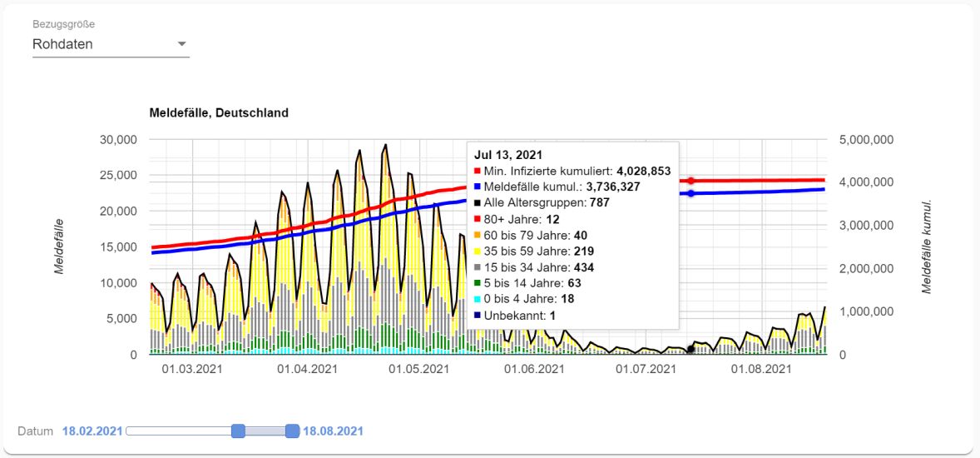Image resolution: width=980 pixels, height=458 pixels.
Task: Click the black data point near 01.07.2021 baseline
Action: tap(690, 350)
